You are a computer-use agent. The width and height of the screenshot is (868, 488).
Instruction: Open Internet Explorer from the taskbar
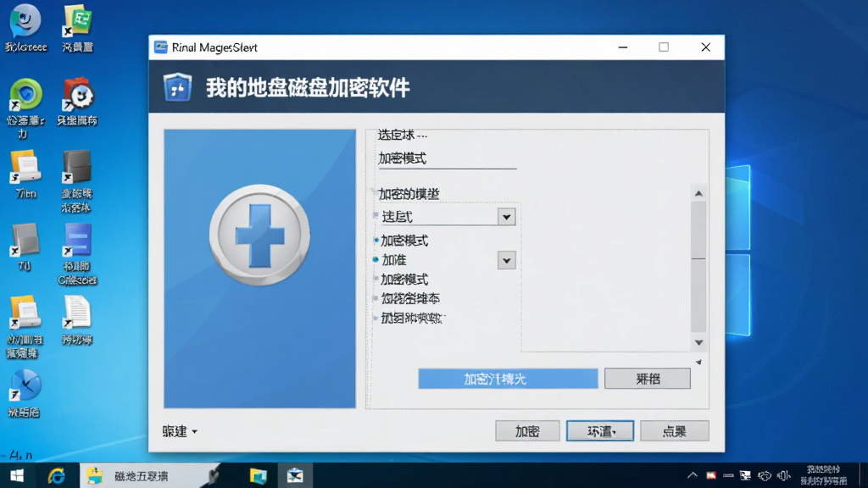56,476
